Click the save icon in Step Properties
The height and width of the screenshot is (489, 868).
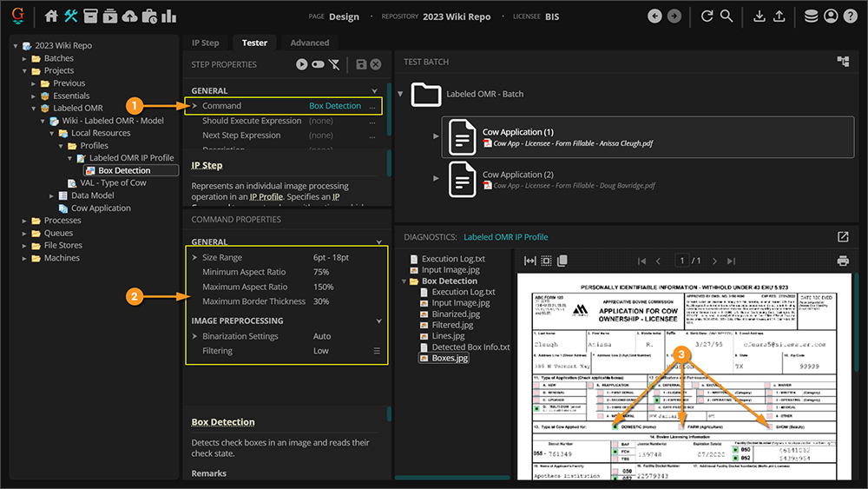coord(361,64)
